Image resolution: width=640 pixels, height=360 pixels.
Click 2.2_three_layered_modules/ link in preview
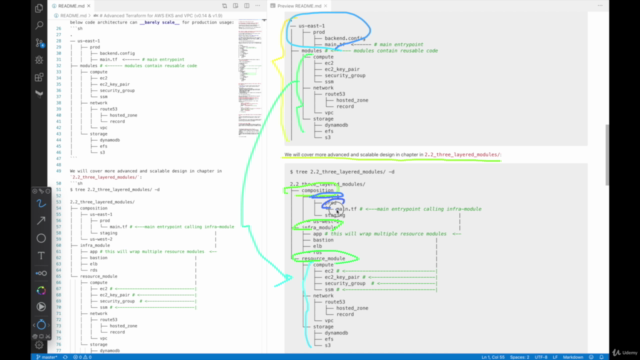(x=462, y=155)
